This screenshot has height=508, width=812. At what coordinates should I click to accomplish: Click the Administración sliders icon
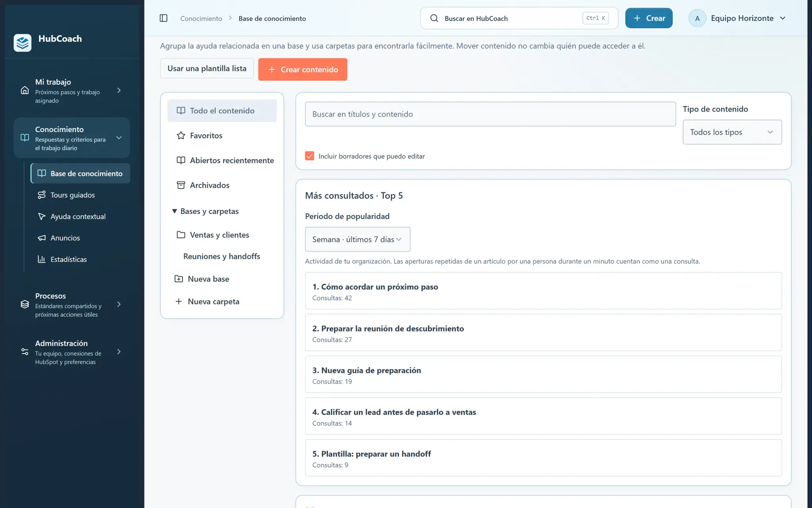pyautogui.click(x=25, y=352)
